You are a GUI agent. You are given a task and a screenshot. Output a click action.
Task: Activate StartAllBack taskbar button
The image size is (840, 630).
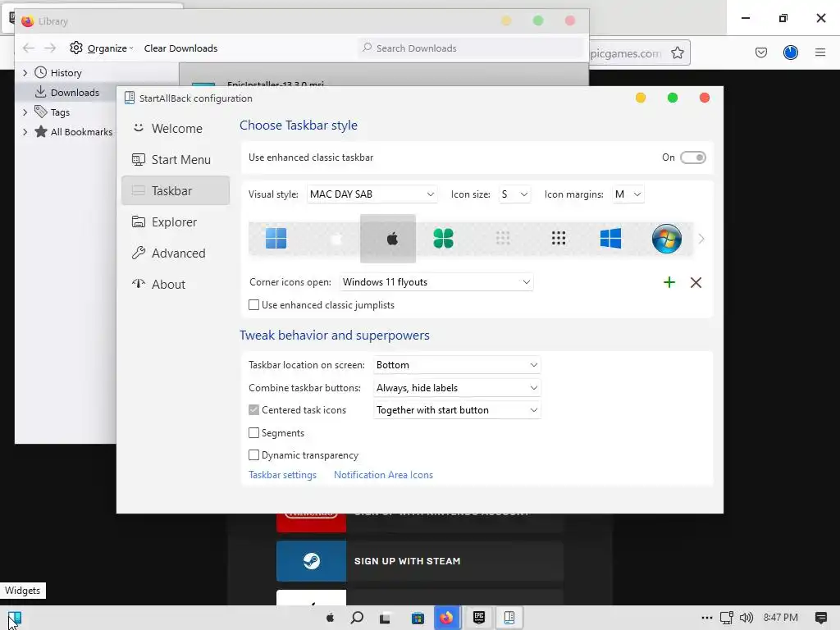pos(509,618)
